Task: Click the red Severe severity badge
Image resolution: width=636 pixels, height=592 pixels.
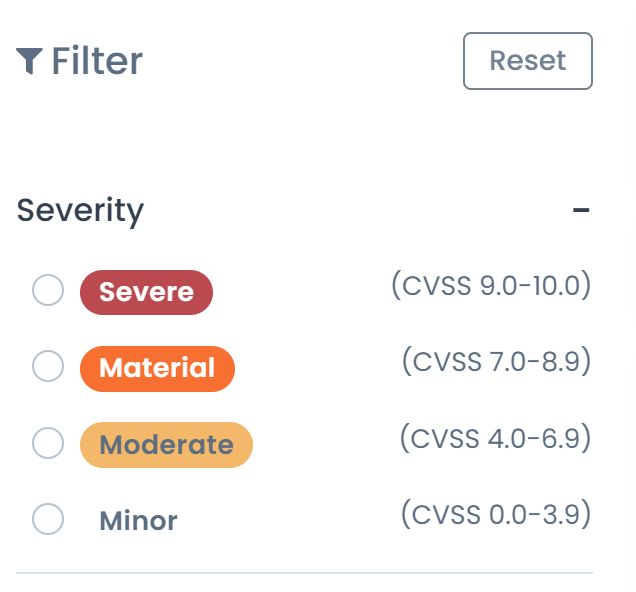Action: 146,292
